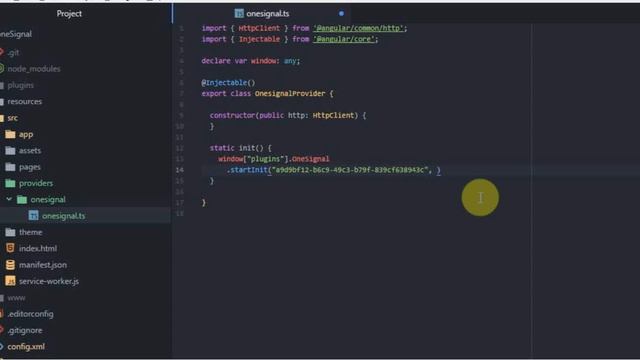Select the providers folder label

(x=36, y=183)
